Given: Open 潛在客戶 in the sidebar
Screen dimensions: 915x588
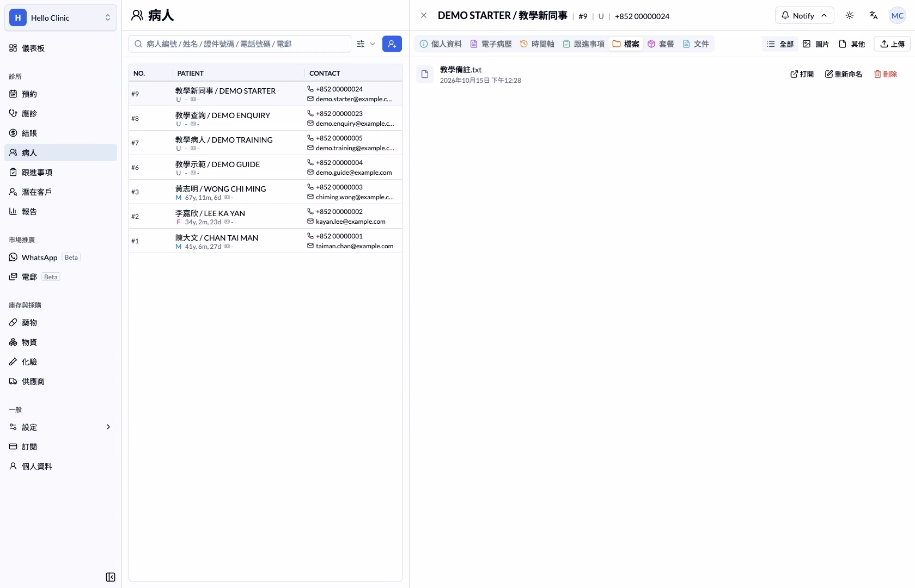Looking at the screenshot, I should coord(60,192).
